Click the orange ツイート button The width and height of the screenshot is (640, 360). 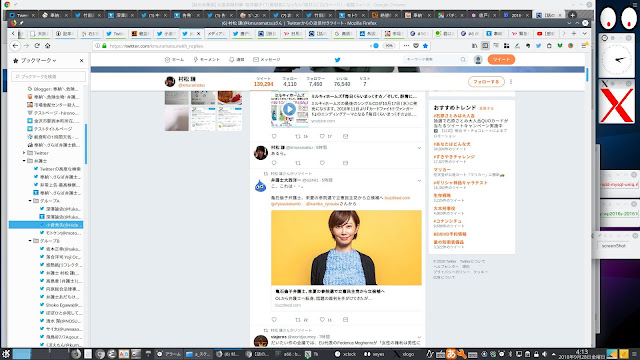[501, 60]
